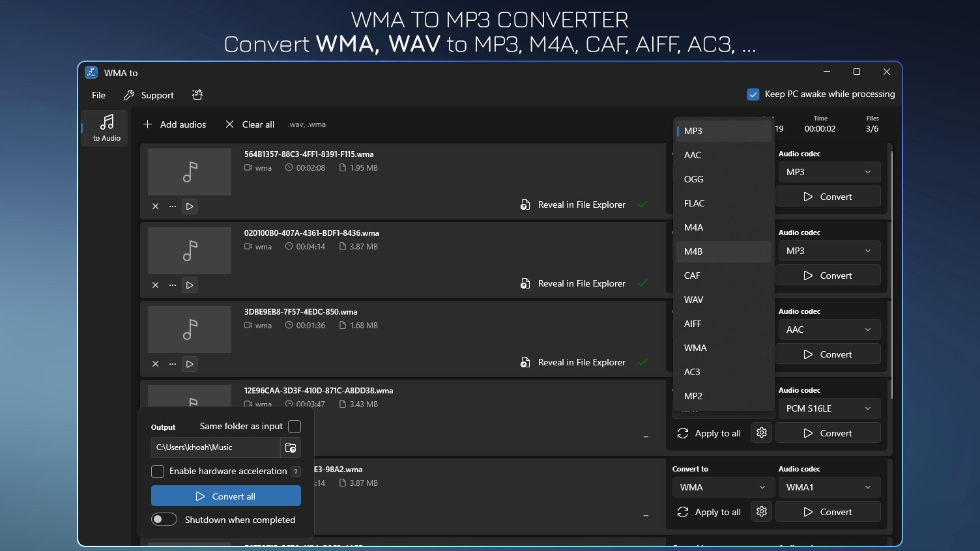
Task: Clear all files using the X icon
Action: coord(229,124)
